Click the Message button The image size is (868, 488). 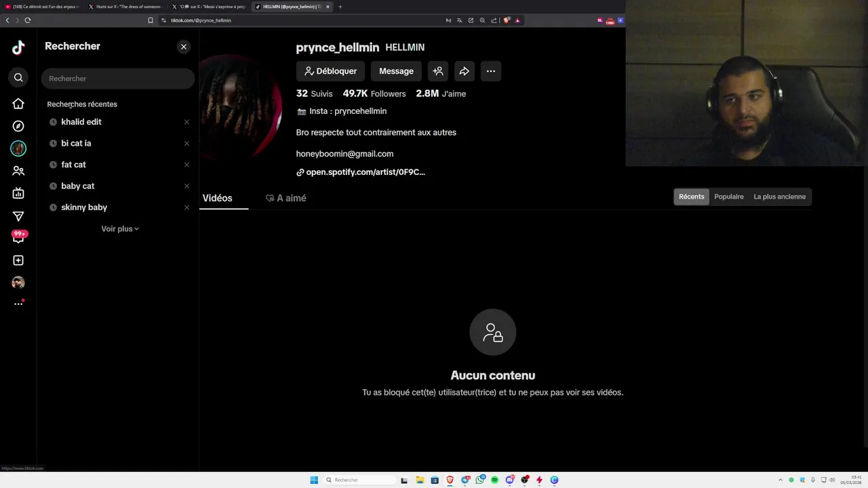(396, 71)
